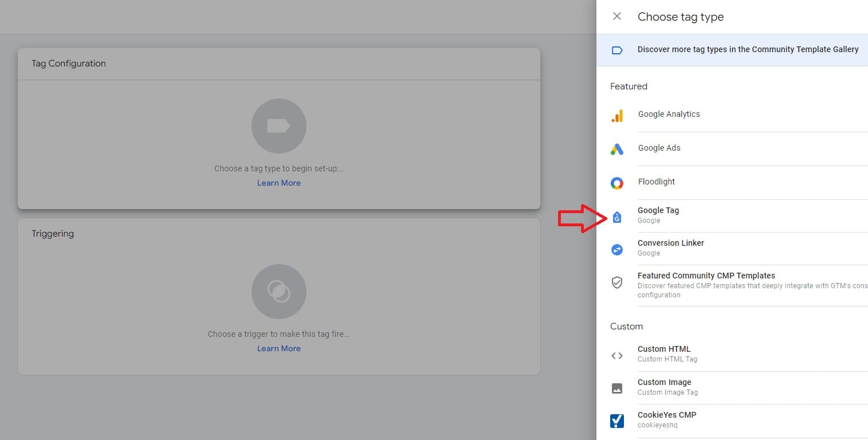Select the Google Tag blue tag icon
Image resolution: width=868 pixels, height=440 pixels.
[617, 217]
